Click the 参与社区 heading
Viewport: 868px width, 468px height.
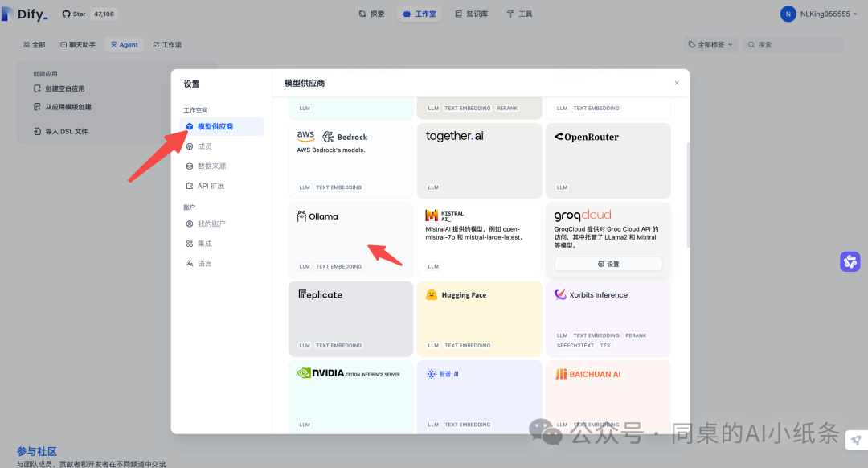pos(36,451)
